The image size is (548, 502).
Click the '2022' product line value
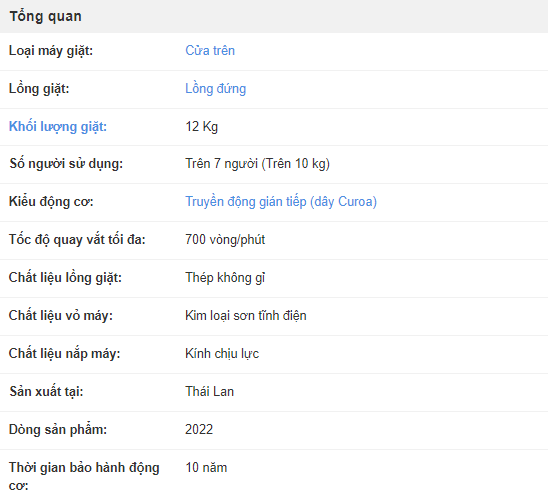point(199,429)
